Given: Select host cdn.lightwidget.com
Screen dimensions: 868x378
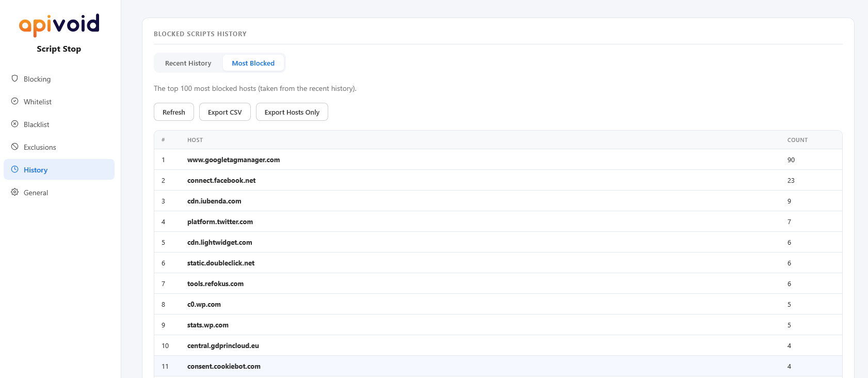Looking at the screenshot, I should tap(220, 242).
